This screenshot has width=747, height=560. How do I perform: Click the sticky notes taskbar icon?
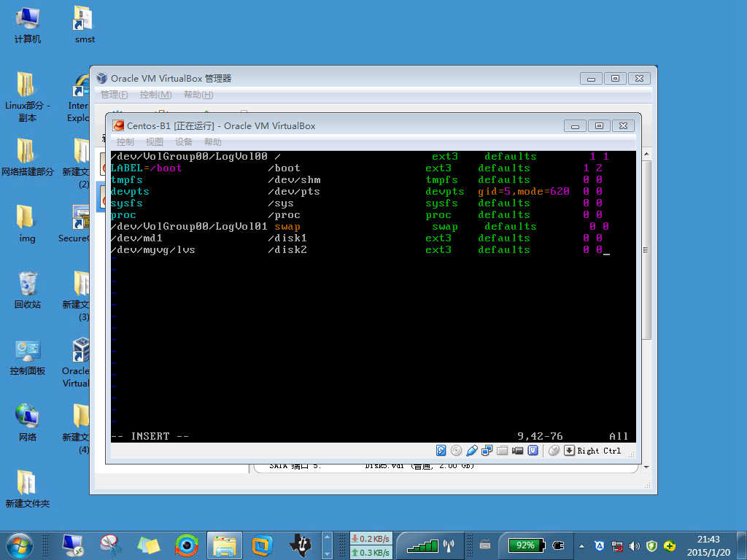pos(148,545)
